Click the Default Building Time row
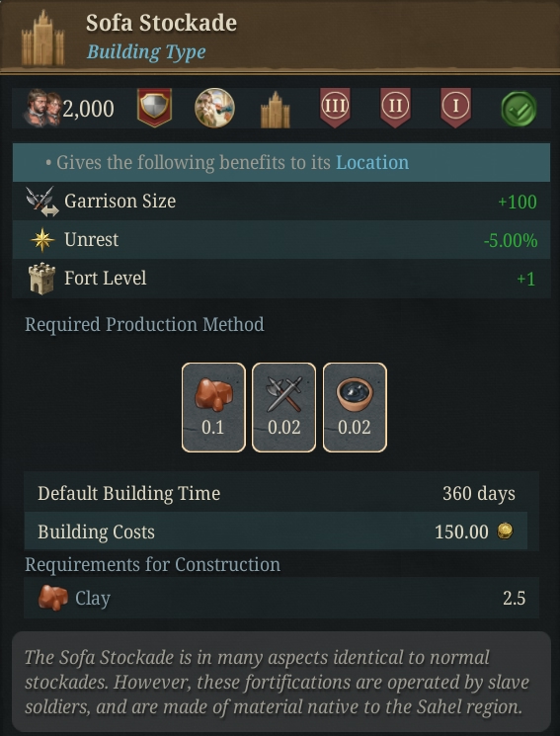Viewport: 560px width, 736px height. pyautogui.click(x=281, y=493)
